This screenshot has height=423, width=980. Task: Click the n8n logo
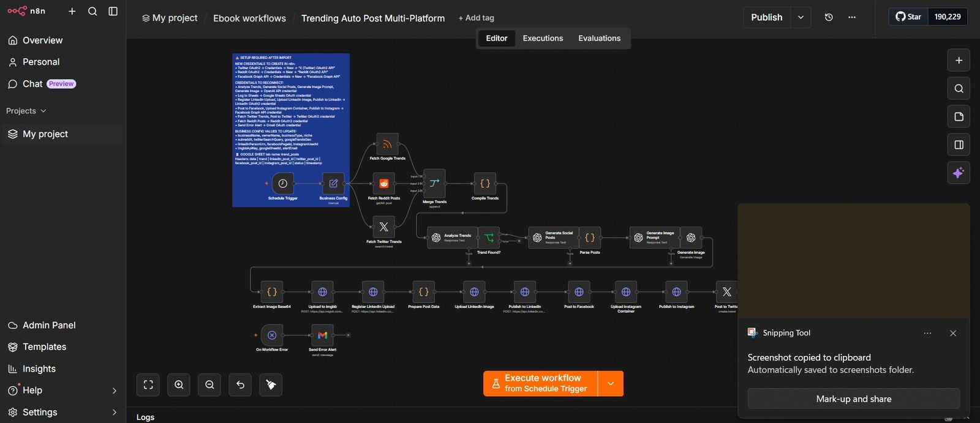[26, 11]
